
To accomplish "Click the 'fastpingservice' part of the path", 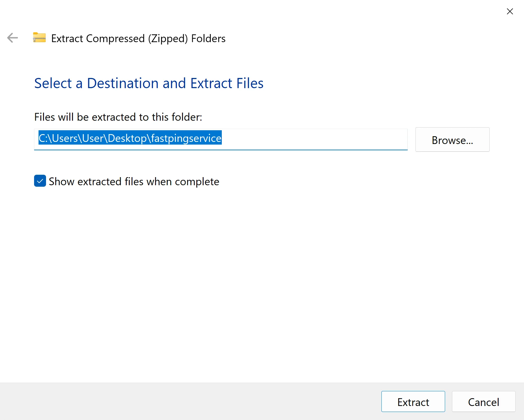I will [186, 139].
